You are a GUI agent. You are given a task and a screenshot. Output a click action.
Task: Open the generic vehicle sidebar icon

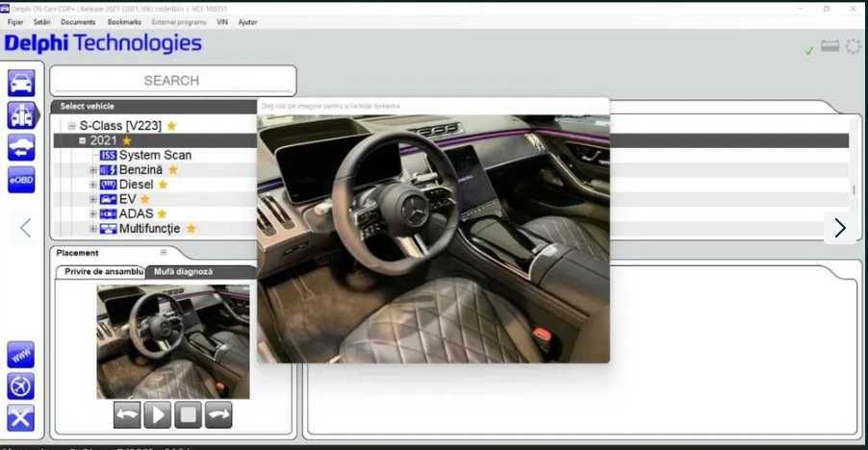tap(21, 148)
